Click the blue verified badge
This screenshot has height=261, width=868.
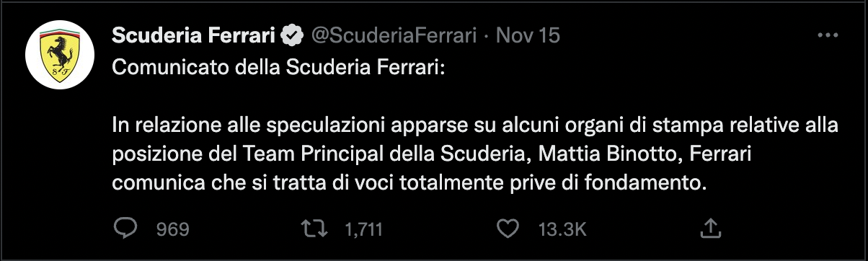292,35
